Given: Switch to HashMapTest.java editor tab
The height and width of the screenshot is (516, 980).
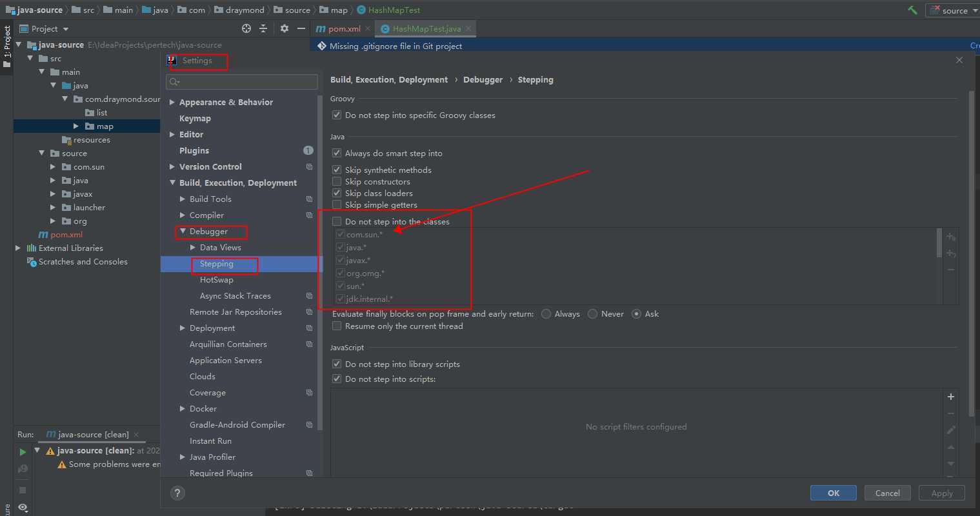Looking at the screenshot, I should 426,28.
